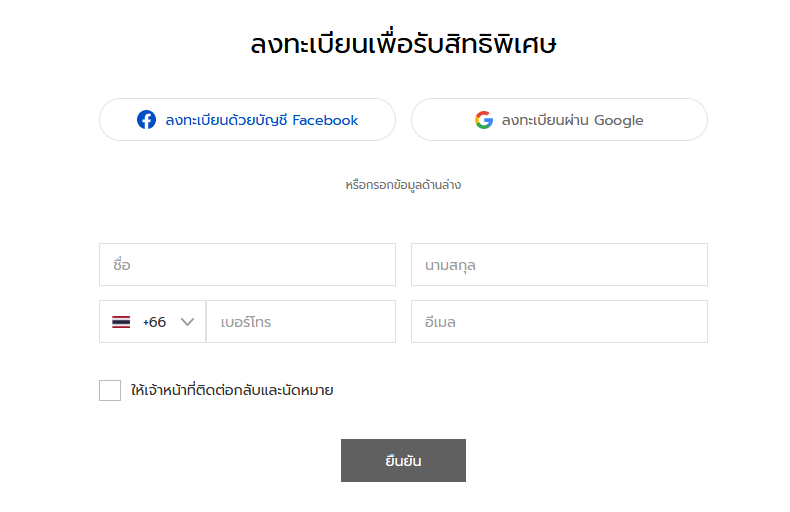Image resolution: width=790 pixels, height=512 pixels.
Task: Click the ลงทะเบียนเพื่อรับสิทธิพิเศษ heading
Action: [x=403, y=43]
